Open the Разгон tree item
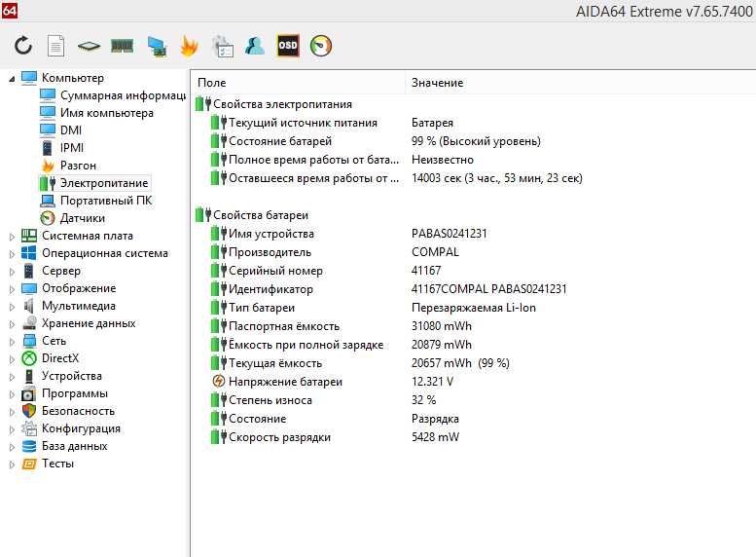This screenshot has width=756, height=557. tap(78, 166)
